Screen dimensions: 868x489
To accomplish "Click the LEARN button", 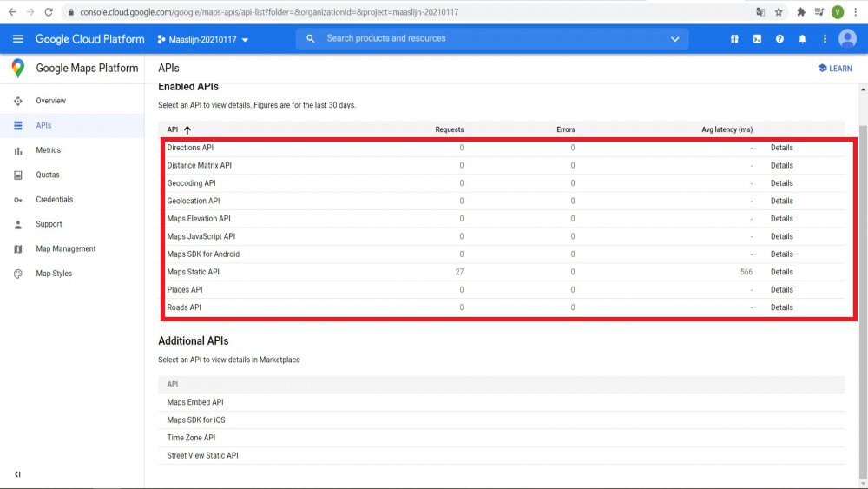I will pos(835,68).
